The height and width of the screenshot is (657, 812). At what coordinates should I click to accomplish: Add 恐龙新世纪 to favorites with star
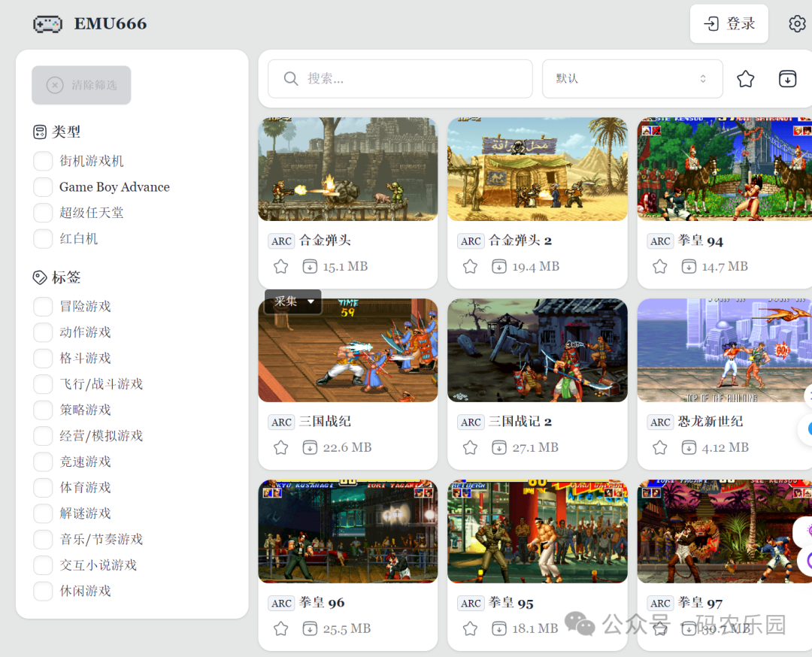pos(660,448)
